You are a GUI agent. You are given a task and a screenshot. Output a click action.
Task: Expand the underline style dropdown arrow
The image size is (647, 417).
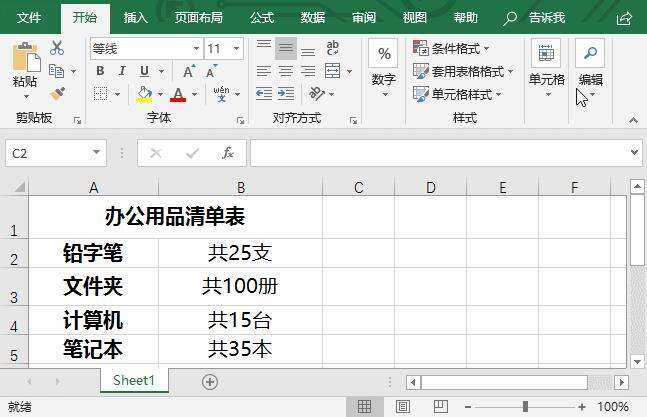point(161,71)
